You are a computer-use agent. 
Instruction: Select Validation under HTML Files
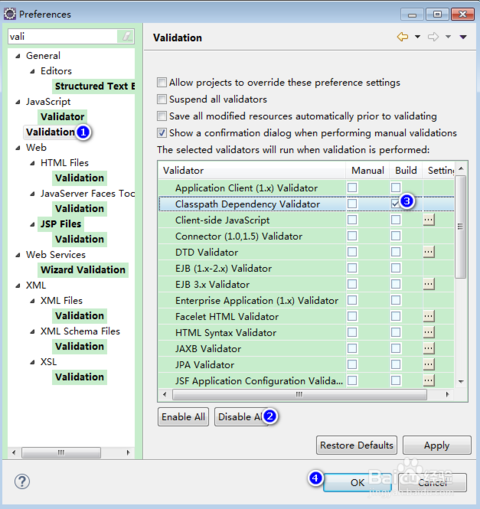click(x=80, y=178)
